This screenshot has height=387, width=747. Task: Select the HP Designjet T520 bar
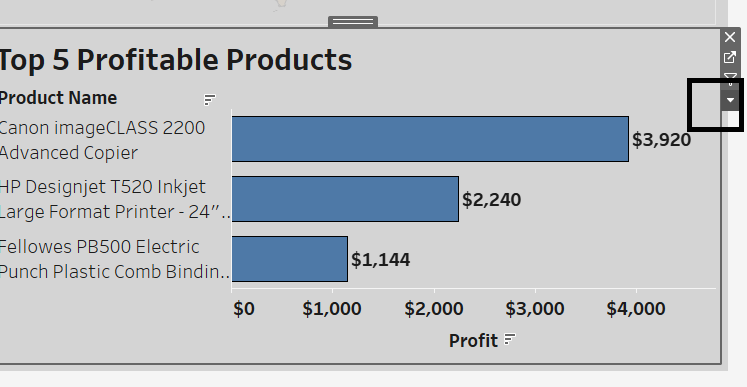345,199
